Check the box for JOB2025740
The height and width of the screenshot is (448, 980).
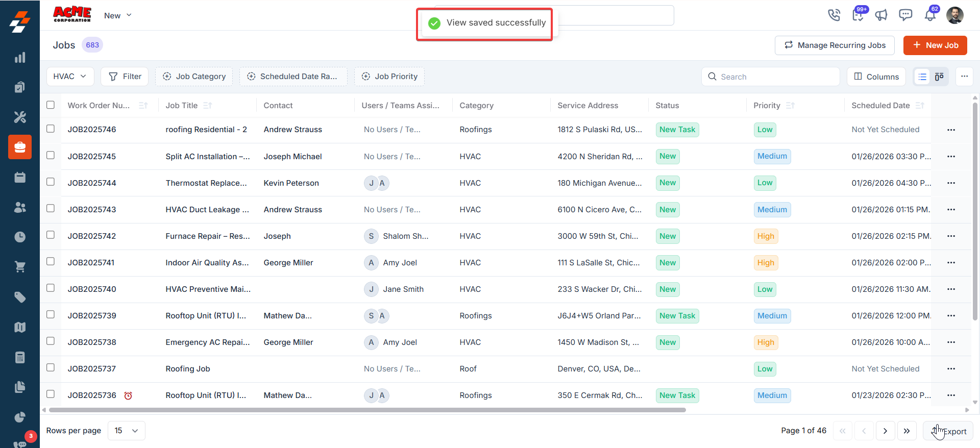tap(51, 288)
